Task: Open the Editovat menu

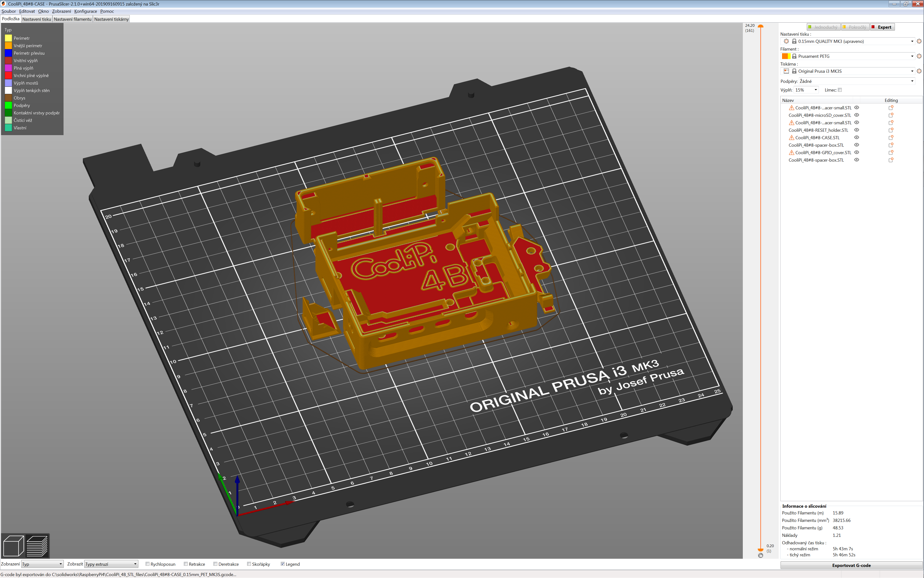Action: click(27, 11)
